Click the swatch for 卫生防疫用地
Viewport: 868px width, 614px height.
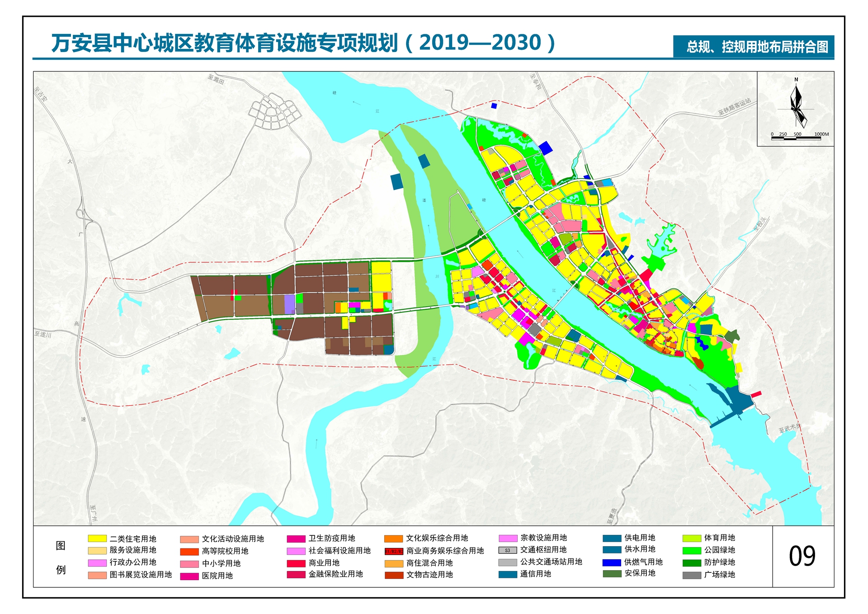click(296, 539)
